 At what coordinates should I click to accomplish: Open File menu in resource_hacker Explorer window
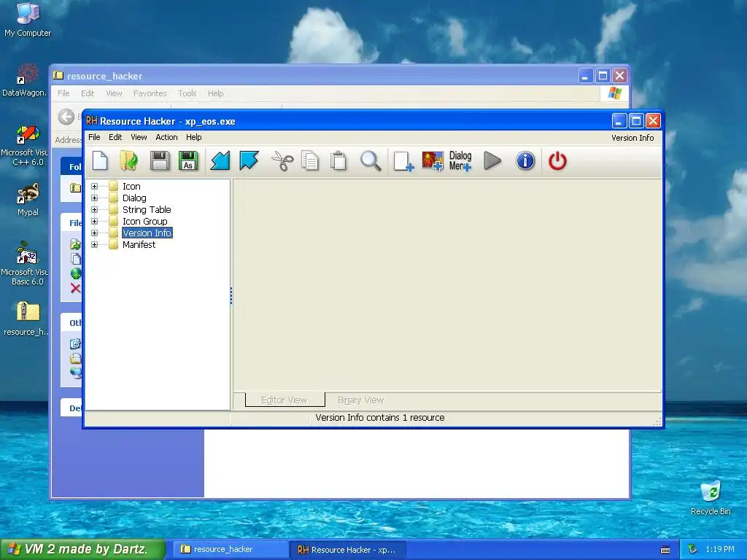[x=63, y=93]
